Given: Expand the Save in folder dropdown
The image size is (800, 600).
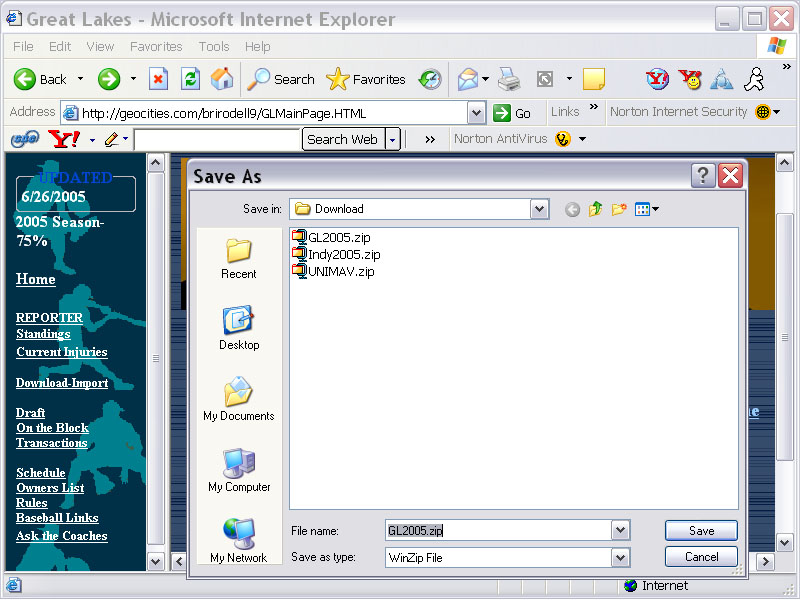Looking at the screenshot, I should tap(540, 209).
